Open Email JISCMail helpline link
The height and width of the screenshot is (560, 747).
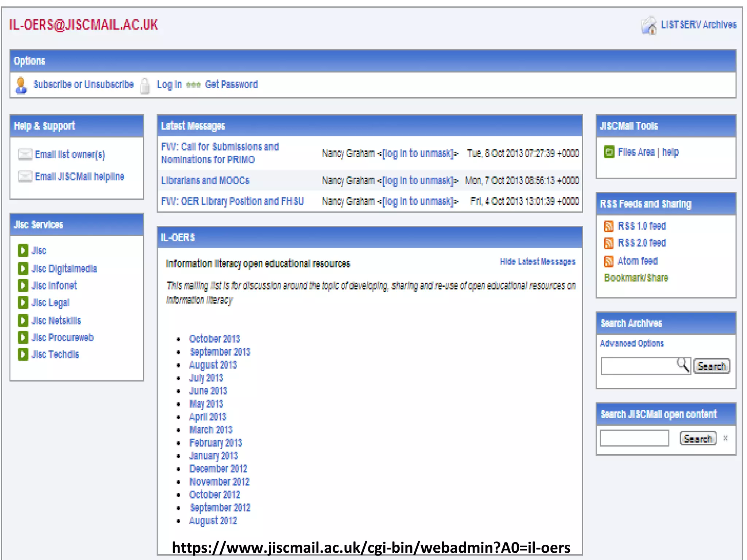click(80, 176)
